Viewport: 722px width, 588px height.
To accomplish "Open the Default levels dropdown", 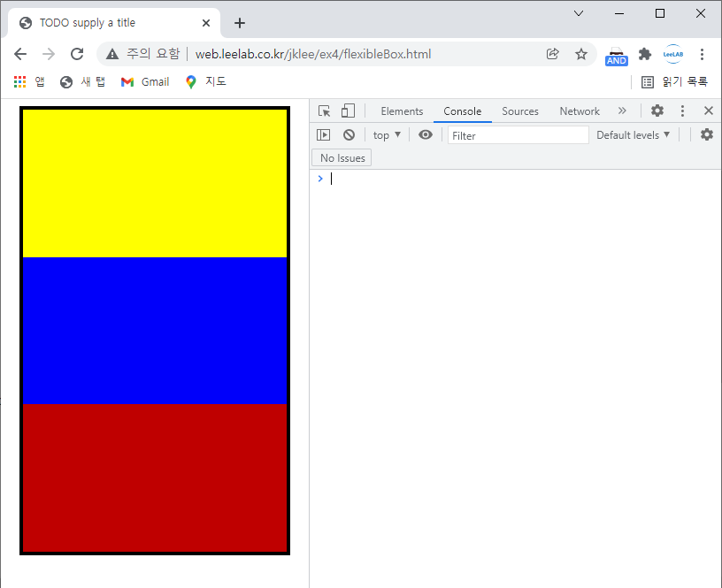I will (633, 134).
